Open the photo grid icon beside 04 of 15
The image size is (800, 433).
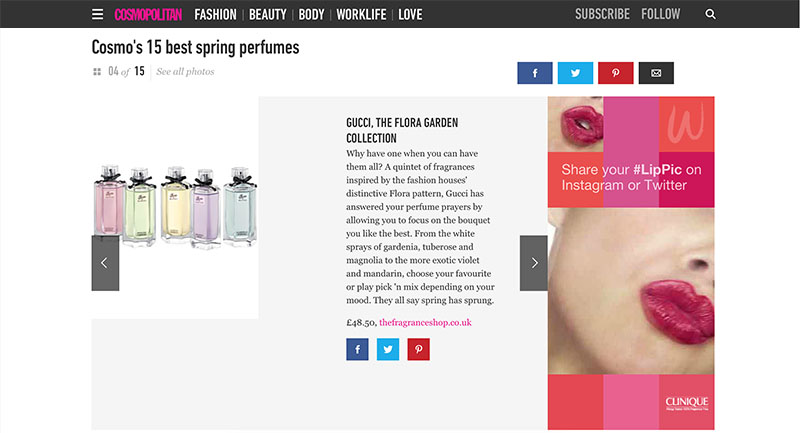pos(97,72)
